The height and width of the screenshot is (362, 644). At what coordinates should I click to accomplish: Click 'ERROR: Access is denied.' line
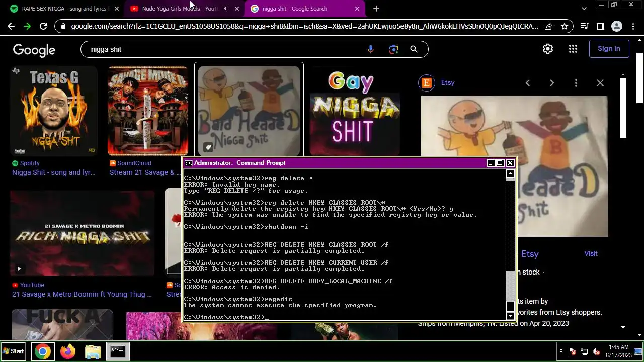(x=232, y=287)
